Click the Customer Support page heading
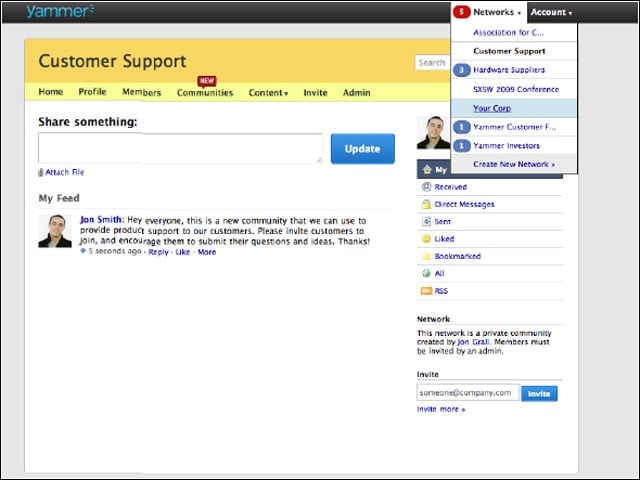The image size is (640, 480). (x=112, y=61)
